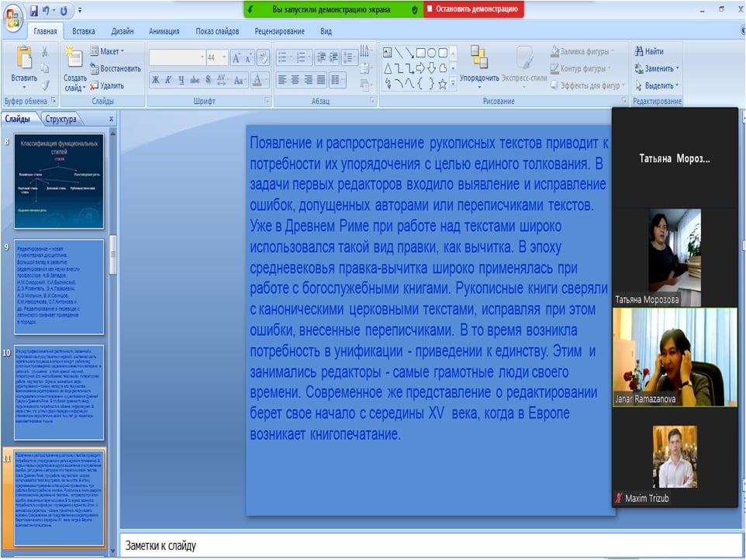Click the bulleted list icon
This screenshot has height=560, width=746.
(282, 58)
